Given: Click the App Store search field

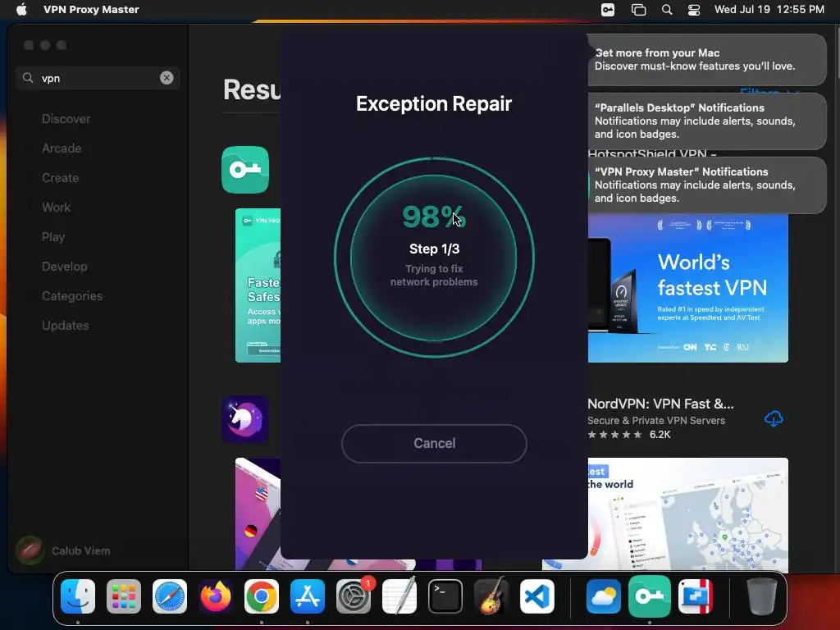Looking at the screenshot, I should coord(98,78).
